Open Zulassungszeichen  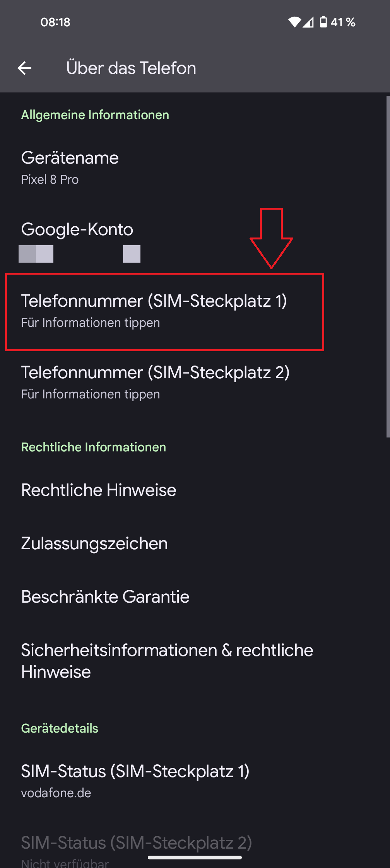[94, 543]
